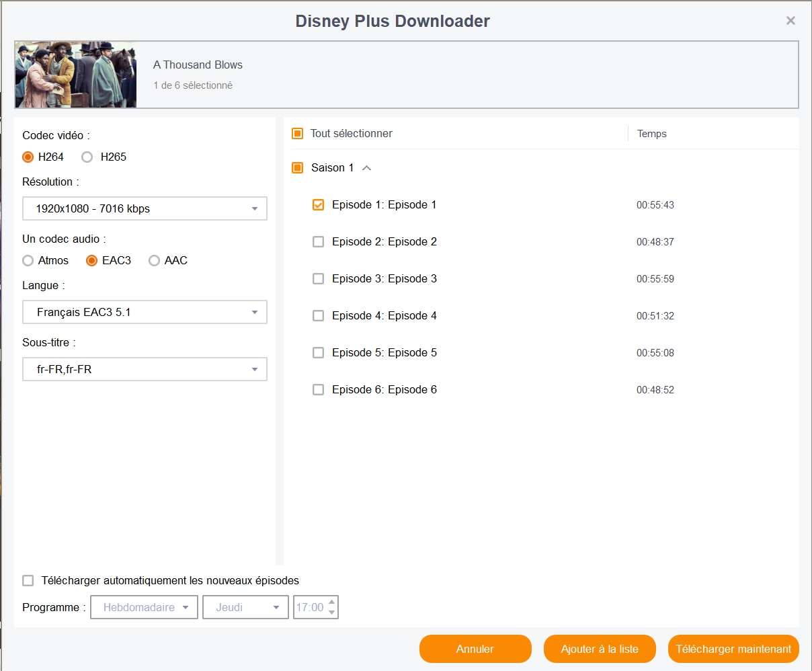Image resolution: width=812 pixels, height=671 pixels.
Task: Select the H264 video codec
Action: 28,157
